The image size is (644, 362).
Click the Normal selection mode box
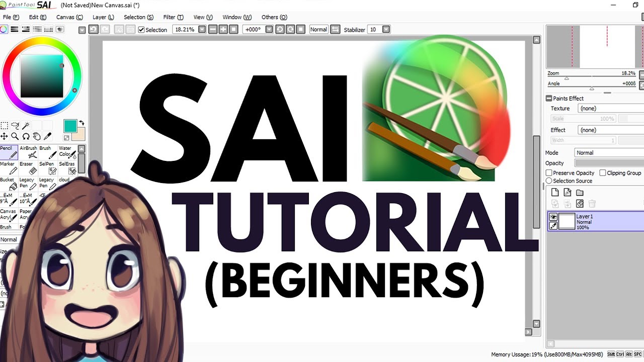(x=318, y=30)
